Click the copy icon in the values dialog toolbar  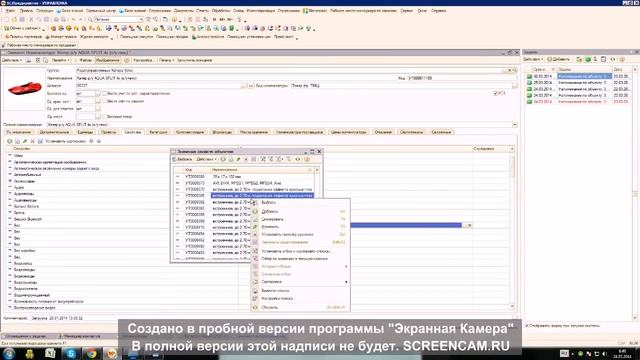tap(231, 159)
